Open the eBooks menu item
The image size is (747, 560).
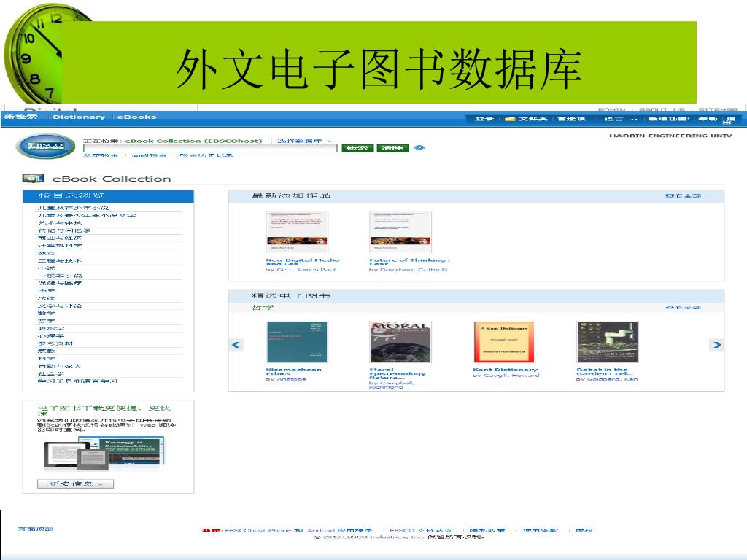click(136, 117)
